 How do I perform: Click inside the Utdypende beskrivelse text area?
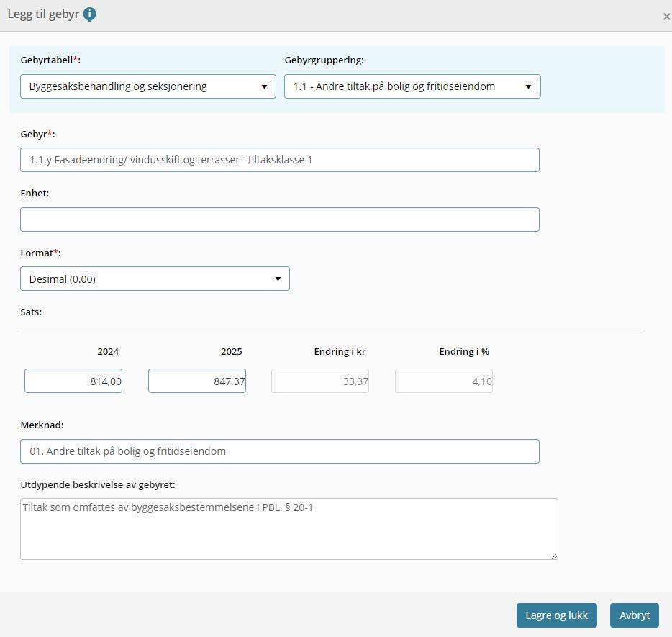point(289,529)
